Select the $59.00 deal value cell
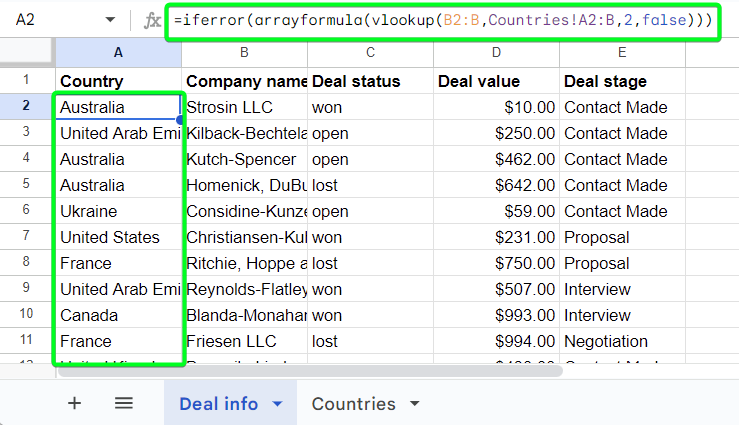 click(x=496, y=211)
